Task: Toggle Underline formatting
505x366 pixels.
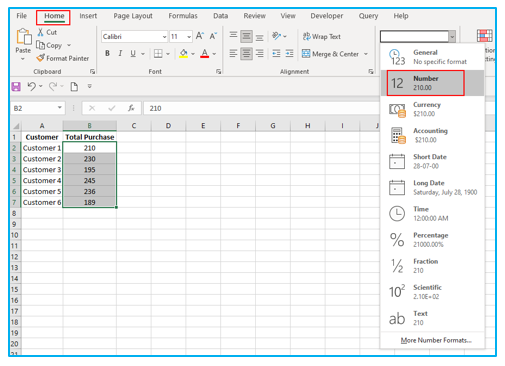Action: (133, 54)
